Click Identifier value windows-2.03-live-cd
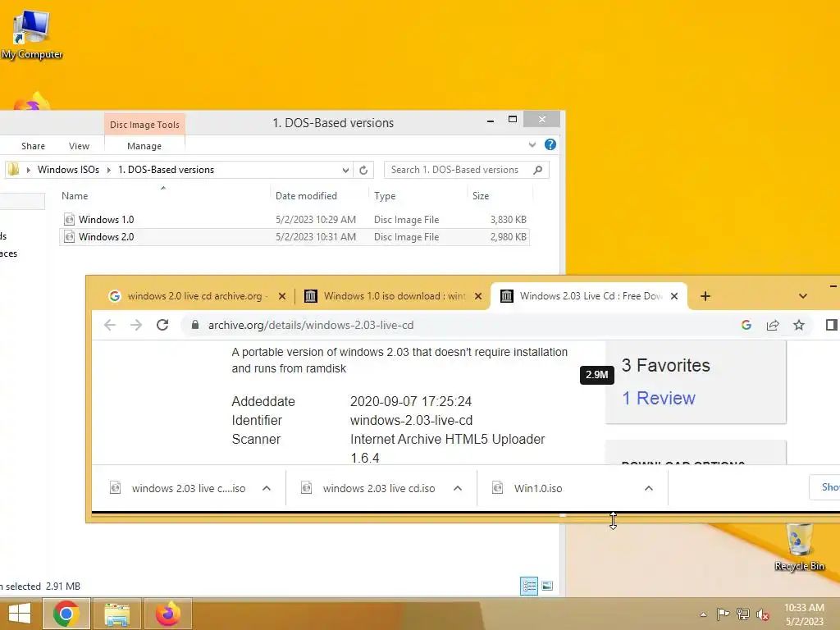This screenshot has height=630, width=840. [411, 421]
